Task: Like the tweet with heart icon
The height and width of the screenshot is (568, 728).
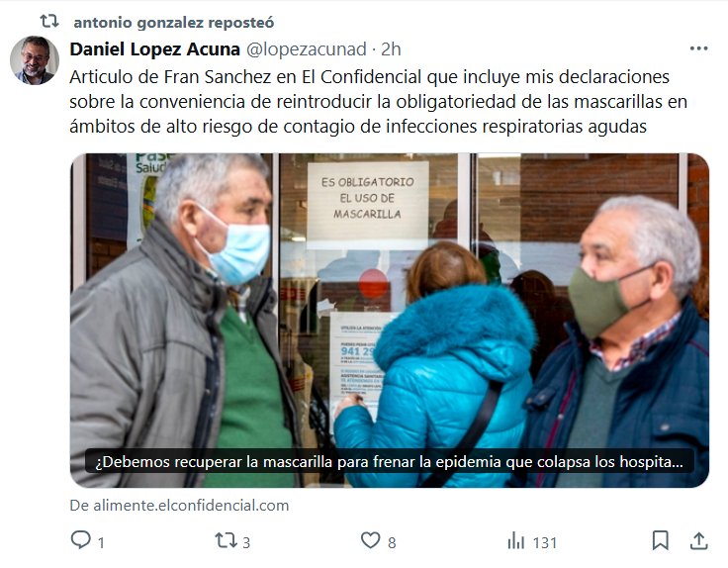Action: pyautogui.click(x=371, y=540)
